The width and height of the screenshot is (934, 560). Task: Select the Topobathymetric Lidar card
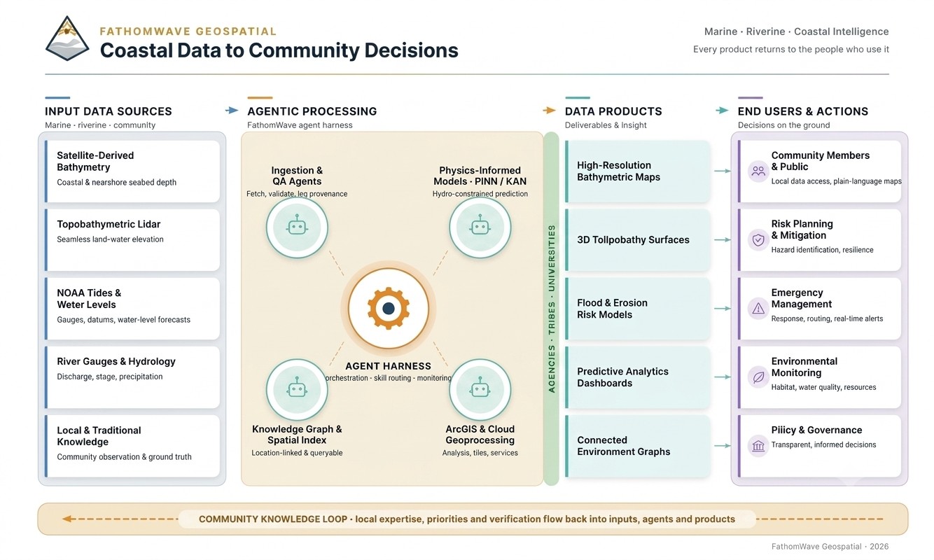tap(132, 239)
